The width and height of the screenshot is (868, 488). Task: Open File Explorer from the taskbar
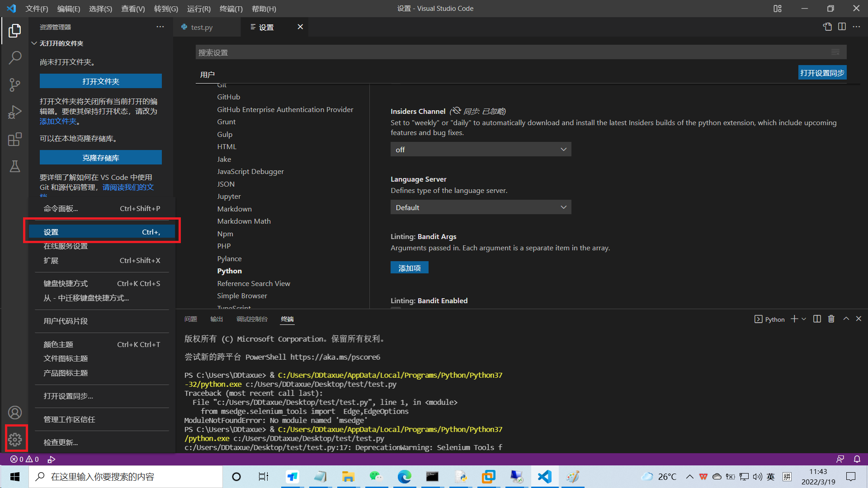(x=348, y=477)
